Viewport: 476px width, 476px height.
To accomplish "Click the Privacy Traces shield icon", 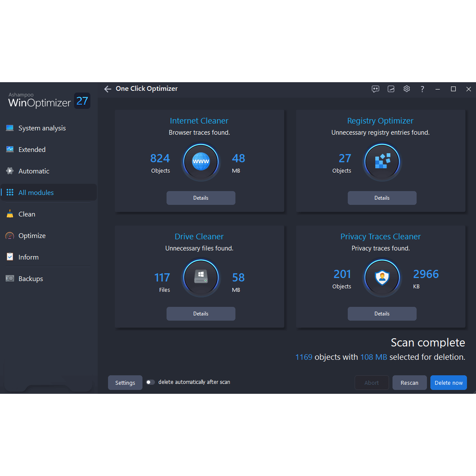I will point(382,277).
